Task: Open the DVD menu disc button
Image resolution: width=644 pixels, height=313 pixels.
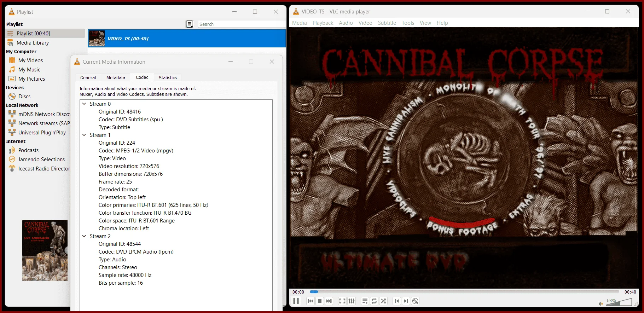Action: pos(415,301)
